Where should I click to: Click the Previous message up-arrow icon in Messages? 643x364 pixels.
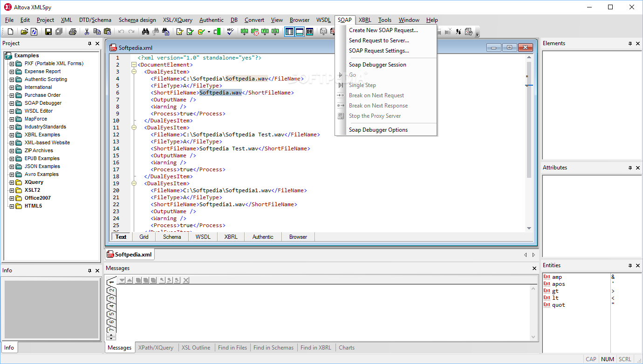[129, 280]
